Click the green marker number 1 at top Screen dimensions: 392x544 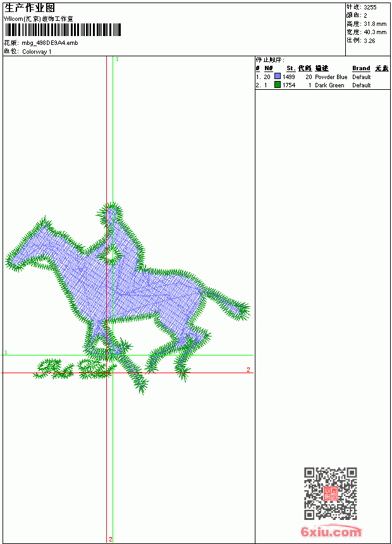117,59
